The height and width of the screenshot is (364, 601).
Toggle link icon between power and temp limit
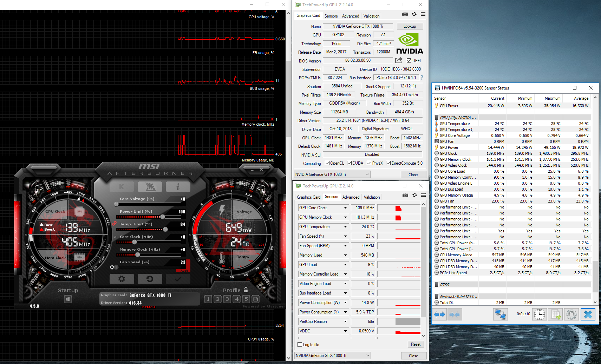(x=115, y=223)
